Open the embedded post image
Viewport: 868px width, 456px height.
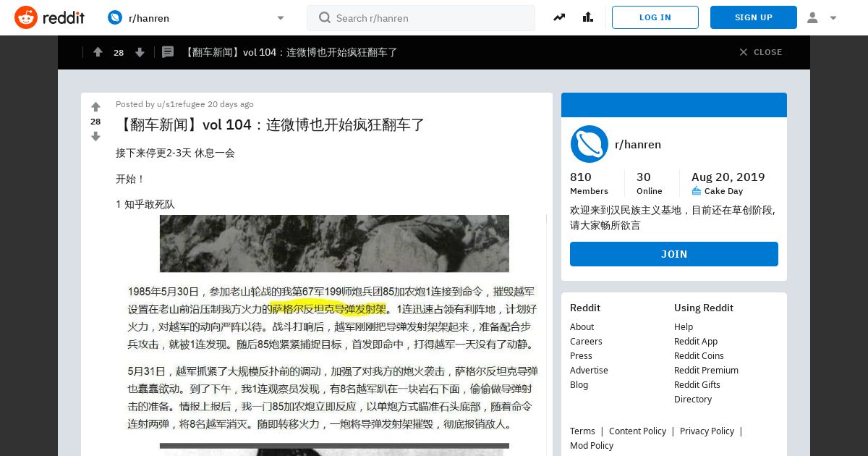click(x=331, y=335)
